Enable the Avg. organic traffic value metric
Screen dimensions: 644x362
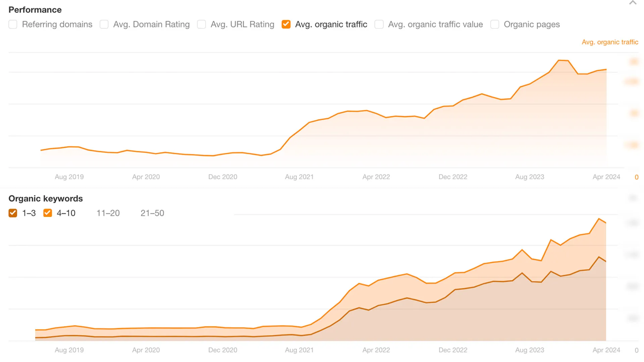coord(379,24)
